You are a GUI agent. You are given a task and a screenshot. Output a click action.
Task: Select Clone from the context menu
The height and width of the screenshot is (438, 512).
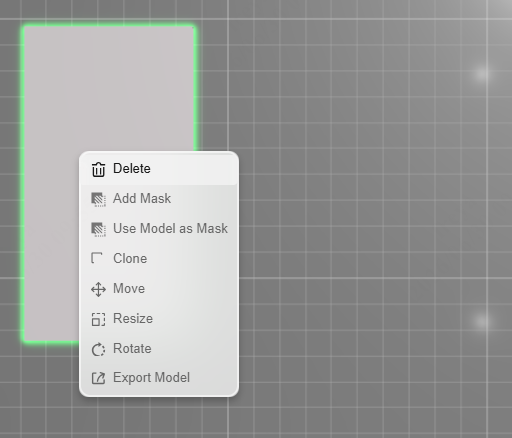159,259
